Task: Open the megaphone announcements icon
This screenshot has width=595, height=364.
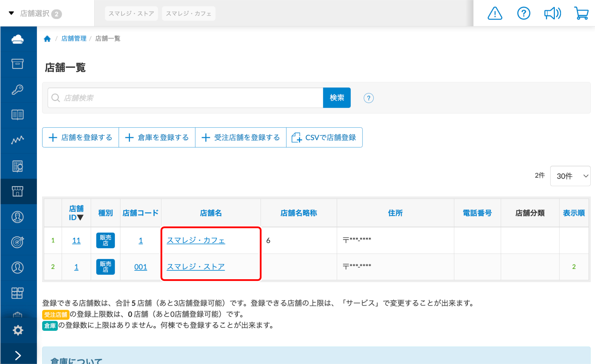Action: (x=552, y=13)
